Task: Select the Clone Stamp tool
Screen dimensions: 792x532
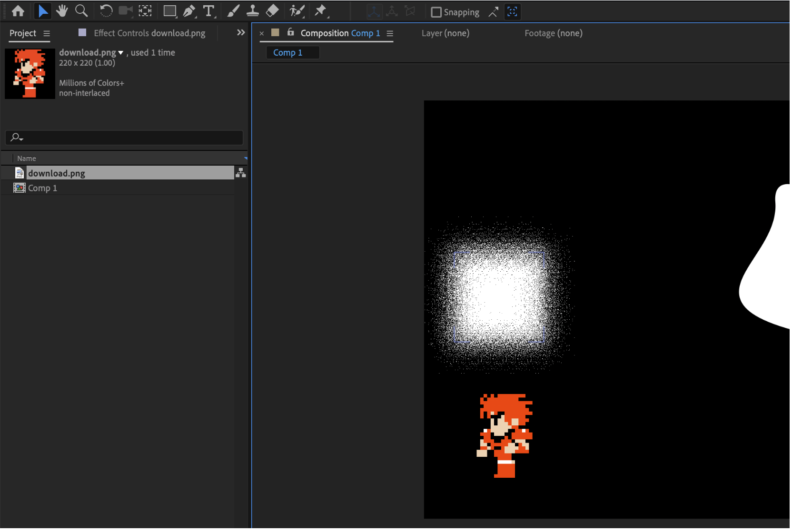Action: [x=253, y=11]
